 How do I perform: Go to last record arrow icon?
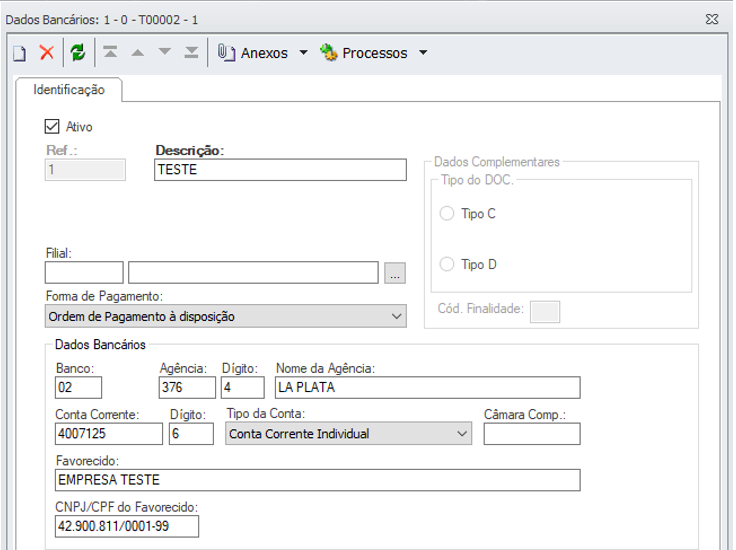click(x=192, y=52)
